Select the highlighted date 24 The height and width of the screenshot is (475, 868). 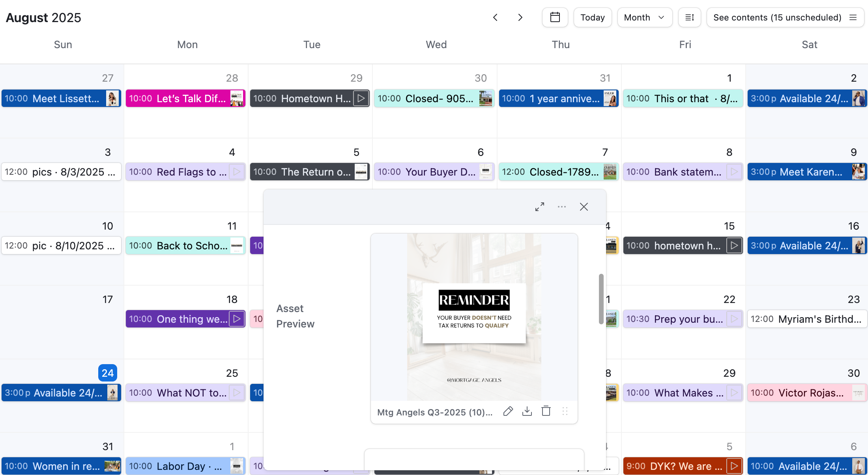pos(107,373)
